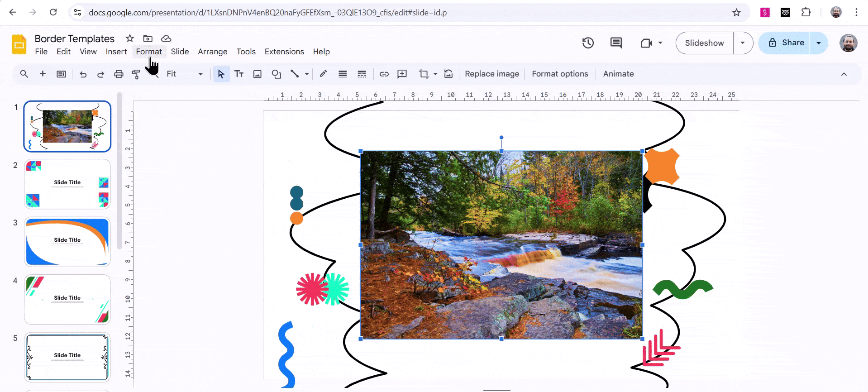Image resolution: width=868 pixels, height=392 pixels.
Task: Open the Format menu
Action: pyautogui.click(x=149, y=52)
